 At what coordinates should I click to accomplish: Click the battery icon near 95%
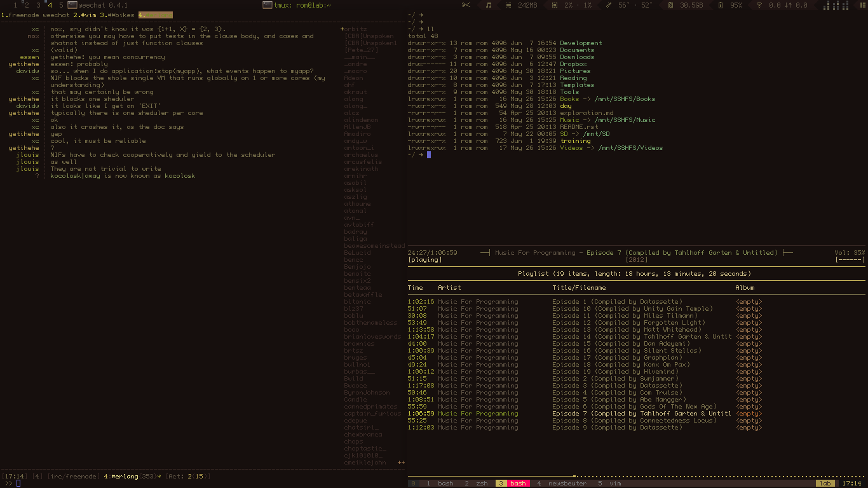(720, 5)
